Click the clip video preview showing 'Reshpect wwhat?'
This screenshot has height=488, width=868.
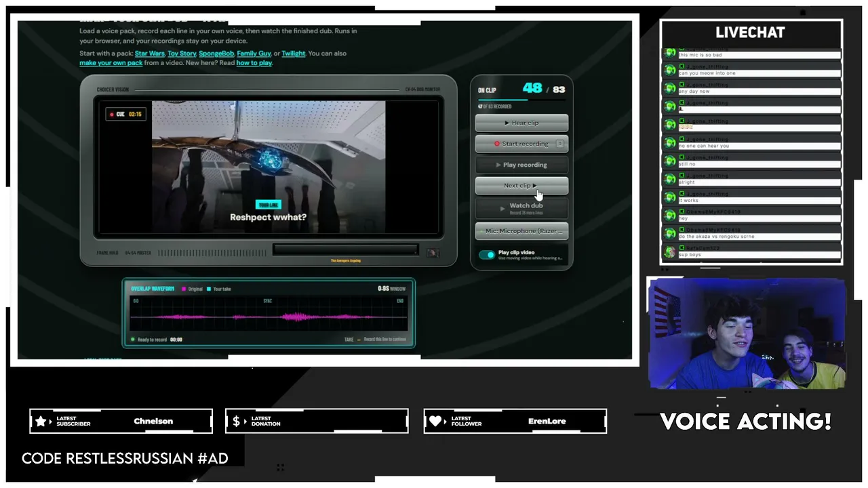click(x=269, y=167)
